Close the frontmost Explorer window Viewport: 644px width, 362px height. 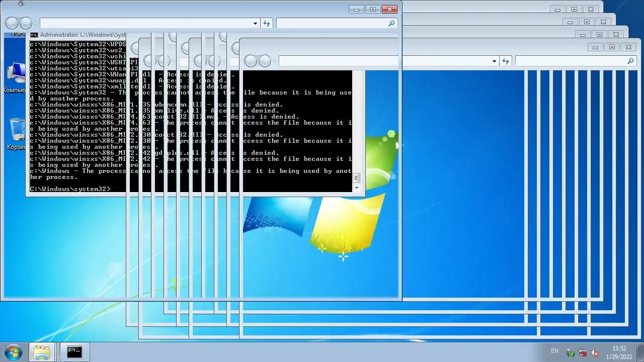(390, 9)
